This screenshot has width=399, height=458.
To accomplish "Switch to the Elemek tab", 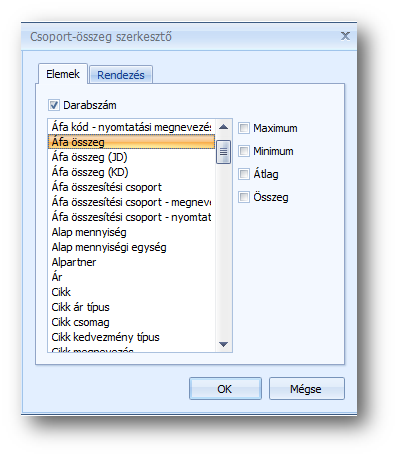I will point(63,74).
